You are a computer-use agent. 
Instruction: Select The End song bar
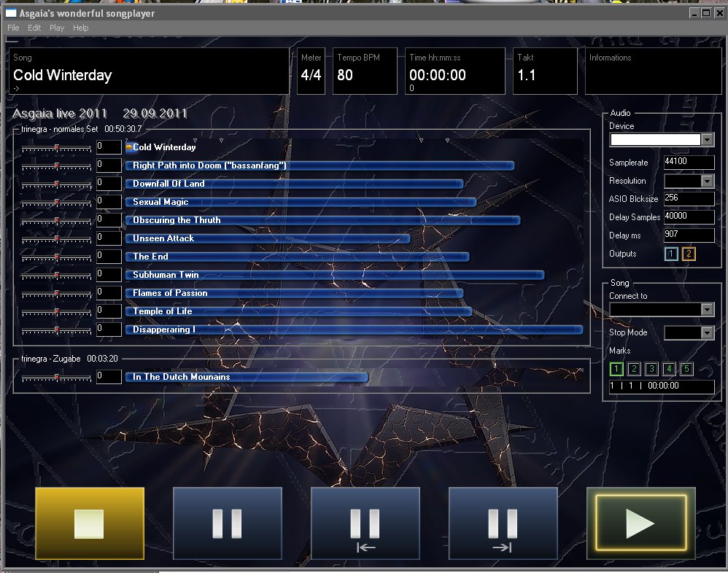pos(297,257)
